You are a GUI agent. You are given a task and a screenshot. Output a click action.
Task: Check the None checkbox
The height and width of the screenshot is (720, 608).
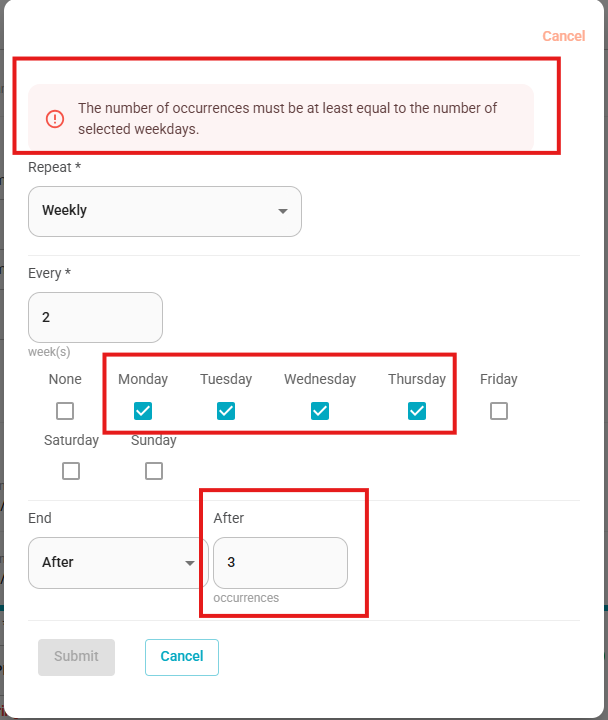click(65, 411)
